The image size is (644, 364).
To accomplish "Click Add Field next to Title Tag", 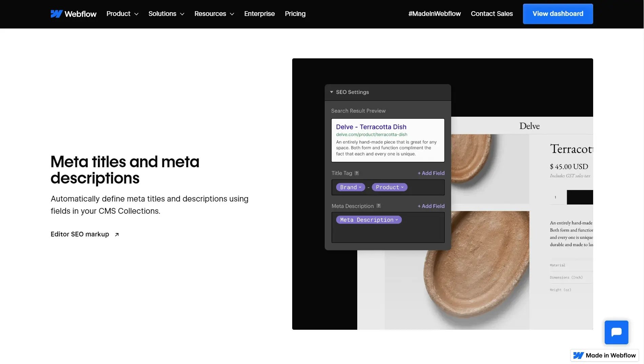I will pyautogui.click(x=431, y=173).
